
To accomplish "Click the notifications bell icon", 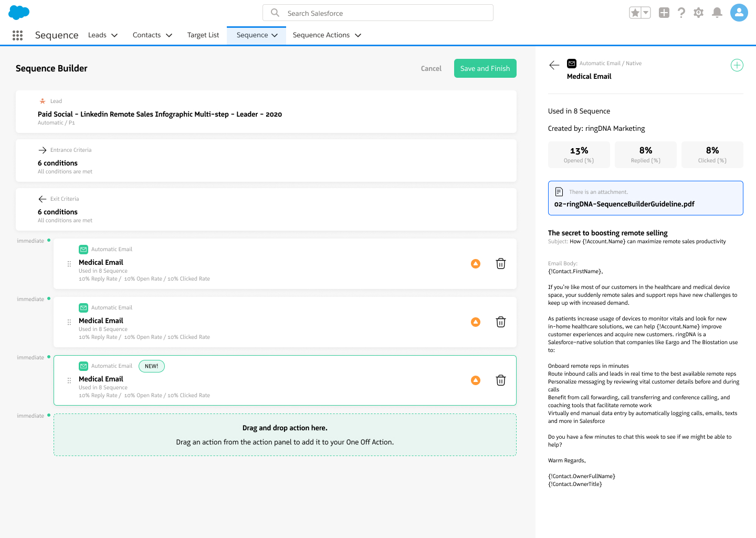I will pyautogui.click(x=717, y=13).
